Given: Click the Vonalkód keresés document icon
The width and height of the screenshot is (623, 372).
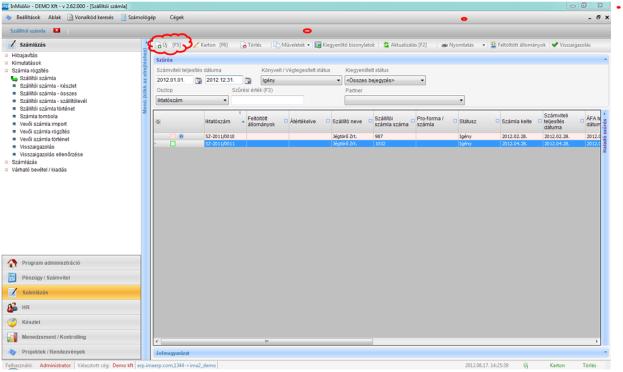Looking at the screenshot, I should 70,17.
